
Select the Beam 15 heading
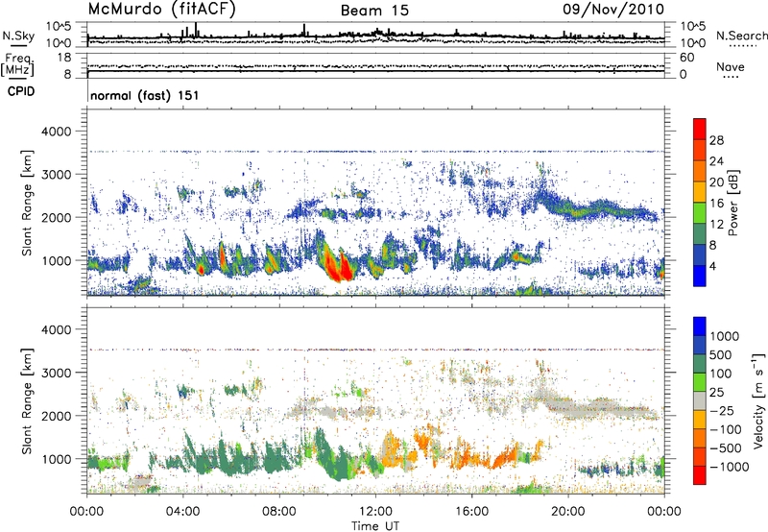(374, 11)
